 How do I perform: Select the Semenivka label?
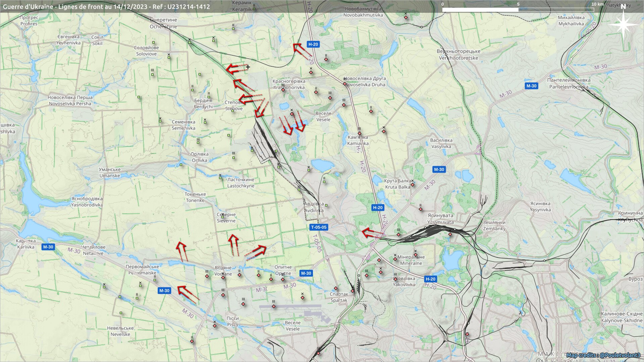point(183,125)
